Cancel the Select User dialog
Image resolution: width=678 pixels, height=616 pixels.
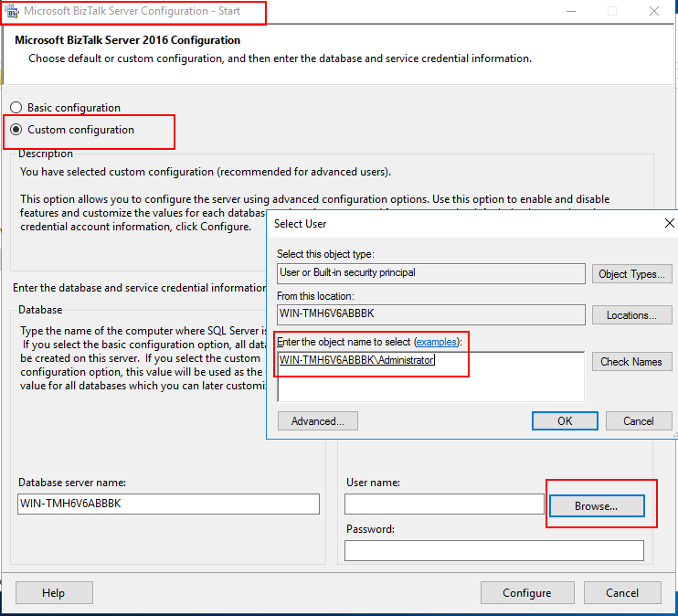point(639,421)
